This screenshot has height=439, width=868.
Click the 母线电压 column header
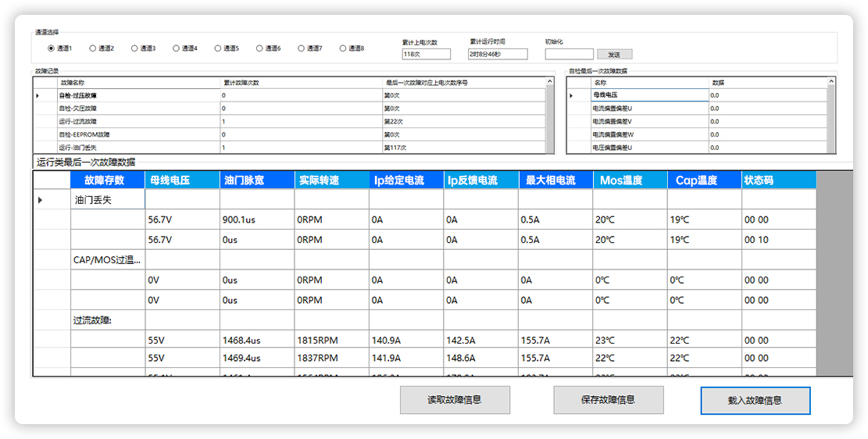tap(183, 180)
